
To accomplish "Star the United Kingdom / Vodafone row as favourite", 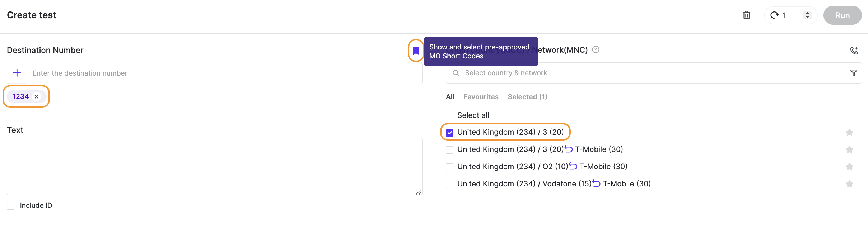I will coord(849,184).
